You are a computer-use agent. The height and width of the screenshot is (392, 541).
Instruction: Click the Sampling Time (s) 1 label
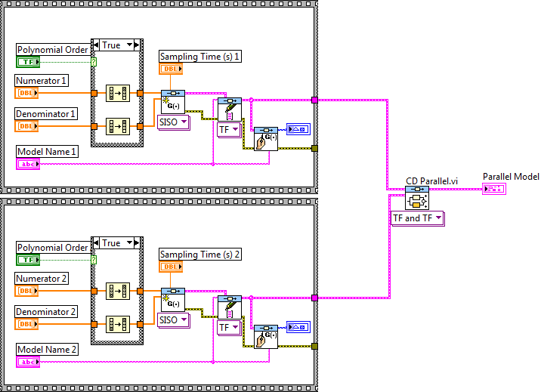coord(200,57)
